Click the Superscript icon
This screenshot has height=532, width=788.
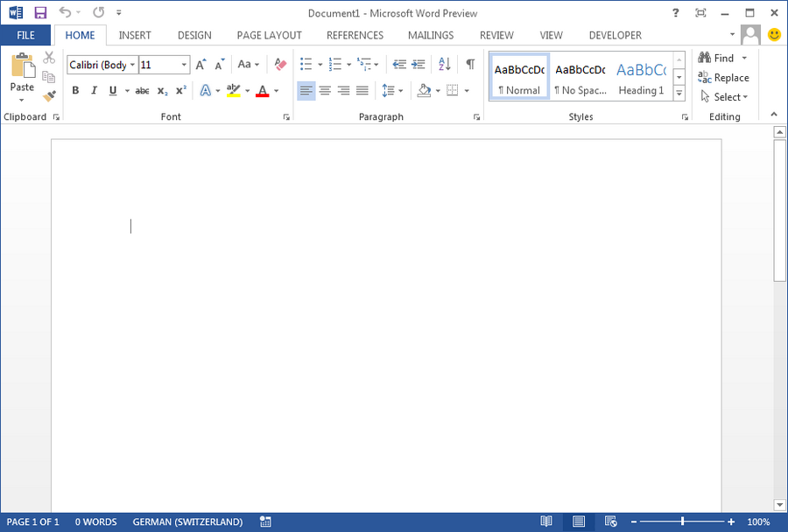(x=181, y=91)
